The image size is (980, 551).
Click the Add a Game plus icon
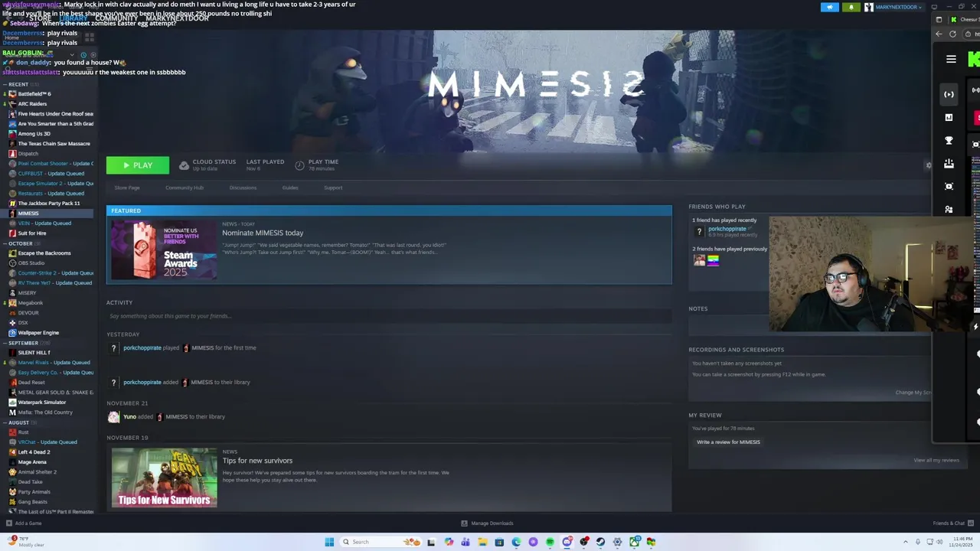pyautogui.click(x=9, y=523)
